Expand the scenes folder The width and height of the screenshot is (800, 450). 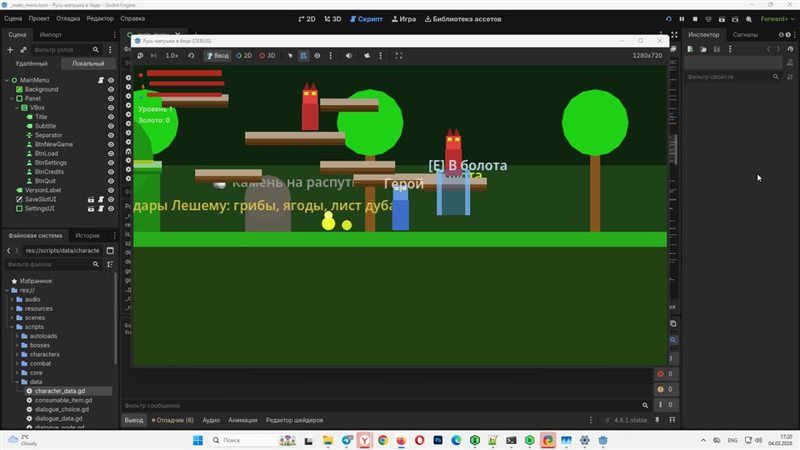pos(12,318)
